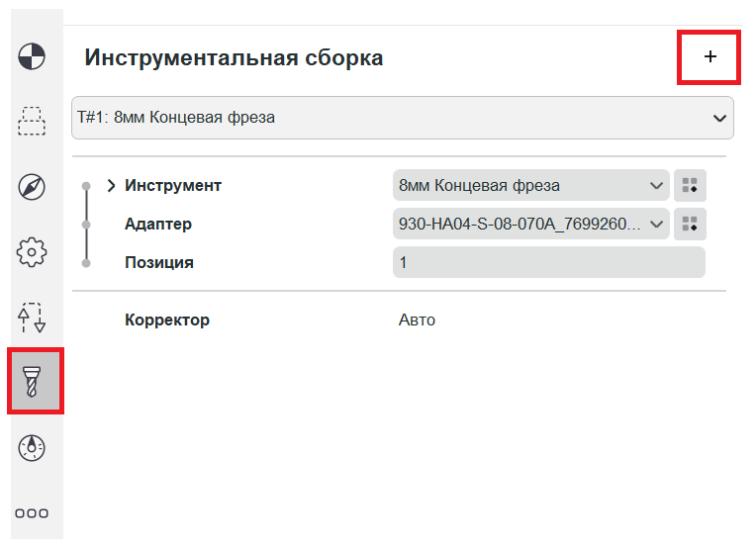Click the Авто value of Корректор
The image size is (756, 549).
[x=417, y=320]
